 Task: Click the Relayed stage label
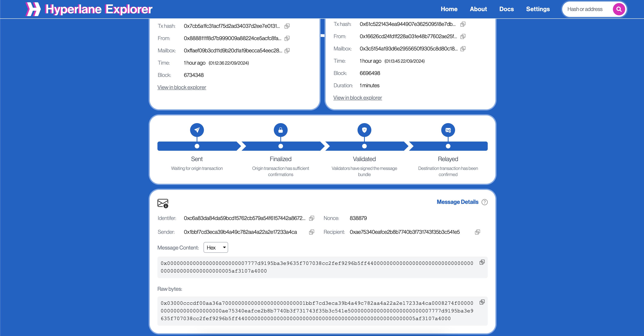click(x=448, y=159)
